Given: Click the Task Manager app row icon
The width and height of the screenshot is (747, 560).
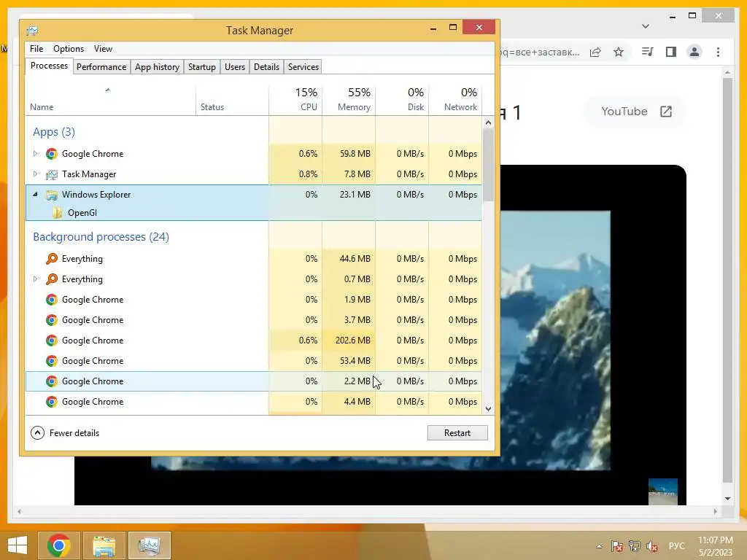Looking at the screenshot, I should pyautogui.click(x=52, y=174).
